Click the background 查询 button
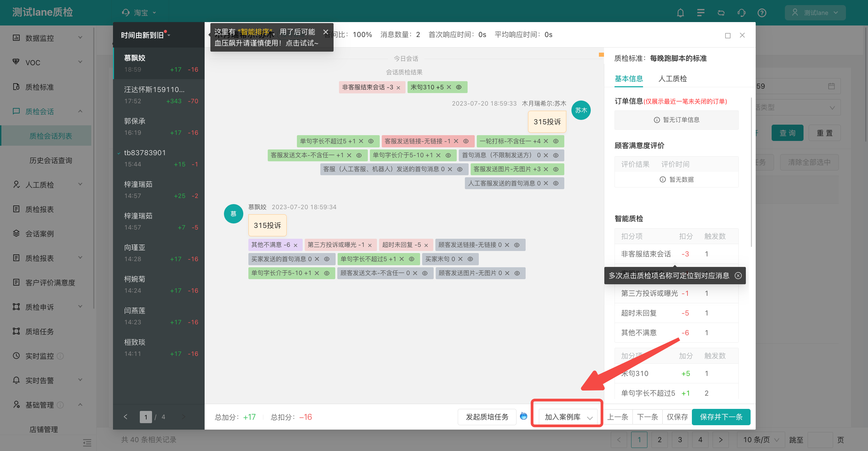The height and width of the screenshot is (451, 868). pyautogui.click(x=788, y=133)
